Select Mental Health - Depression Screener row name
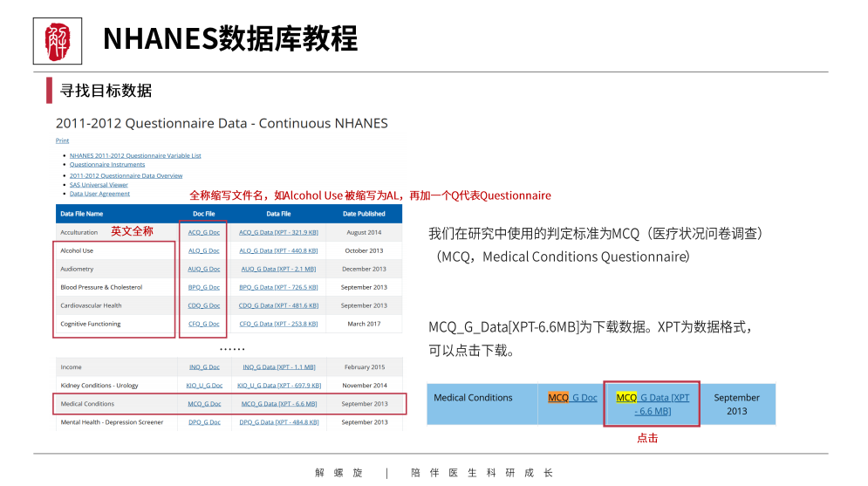868x486 pixels. point(112,421)
